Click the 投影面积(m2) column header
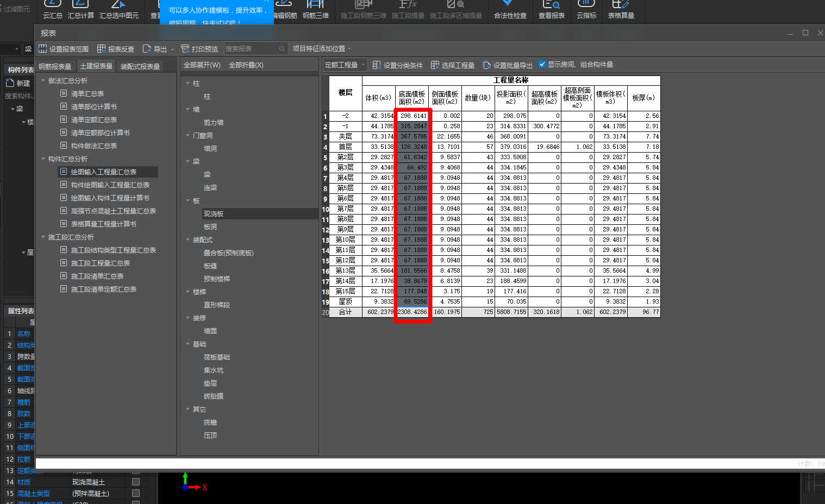The image size is (825, 504). pos(511,98)
